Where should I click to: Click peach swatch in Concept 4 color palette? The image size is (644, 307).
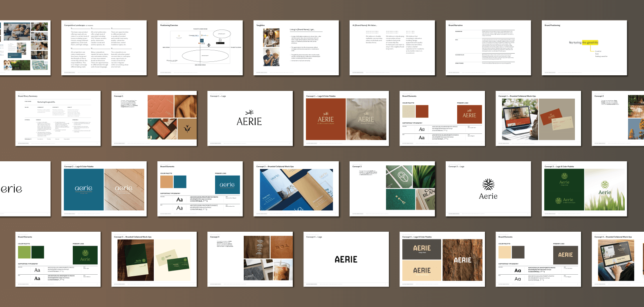[505, 252]
